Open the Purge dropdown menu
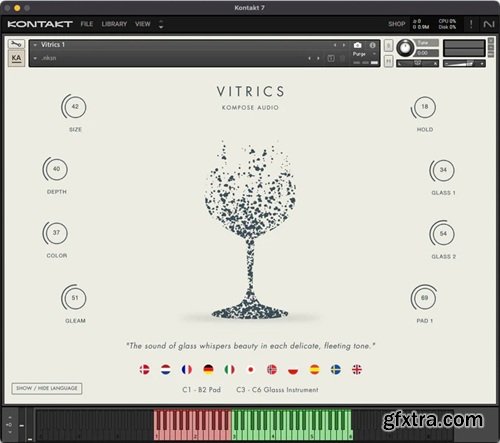The width and height of the screenshot is (500, 443). tap(364, 54)
